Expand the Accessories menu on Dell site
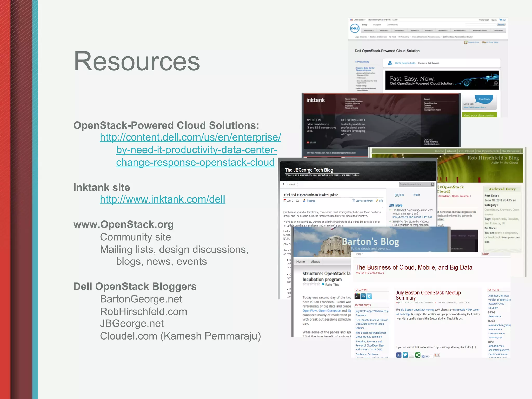This screenshot has width=532, height=399. click(x=460, y=31)
